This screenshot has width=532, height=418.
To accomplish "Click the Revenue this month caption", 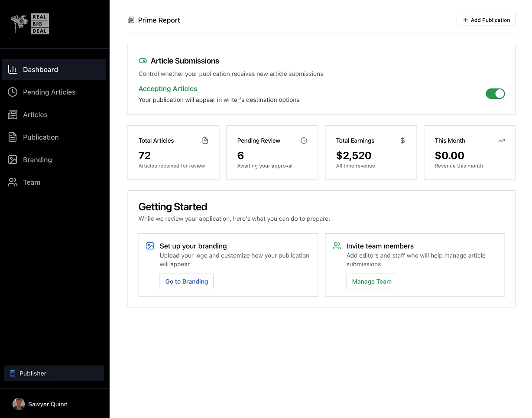I will pos(459,166).
